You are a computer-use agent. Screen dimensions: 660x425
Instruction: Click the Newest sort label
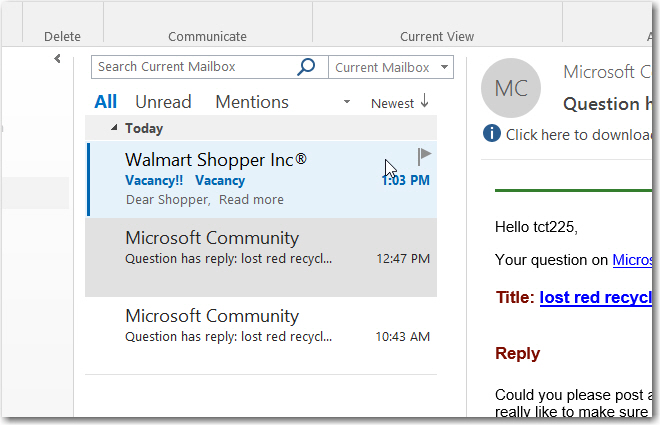(x=392, y=103)
